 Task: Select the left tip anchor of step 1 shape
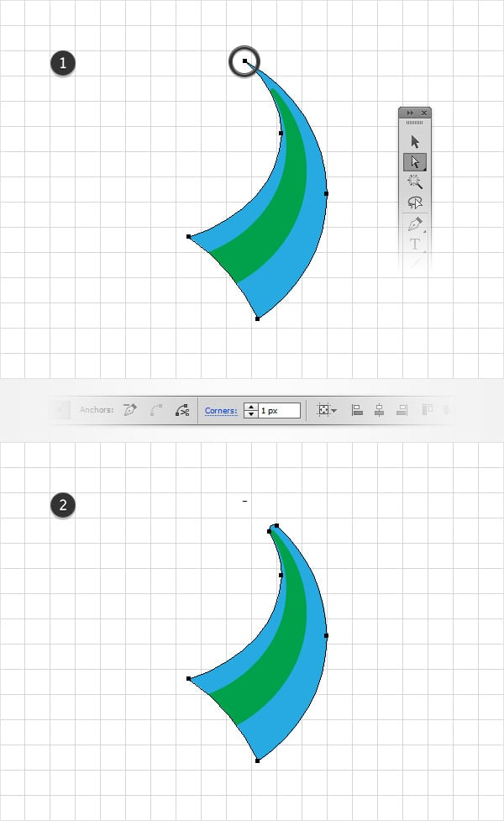[189, 237]
